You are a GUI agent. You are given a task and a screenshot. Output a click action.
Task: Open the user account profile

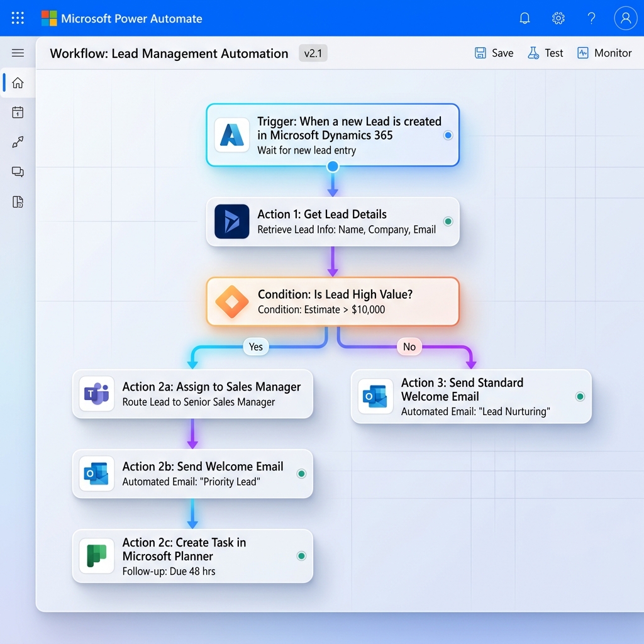pos(626,18)
